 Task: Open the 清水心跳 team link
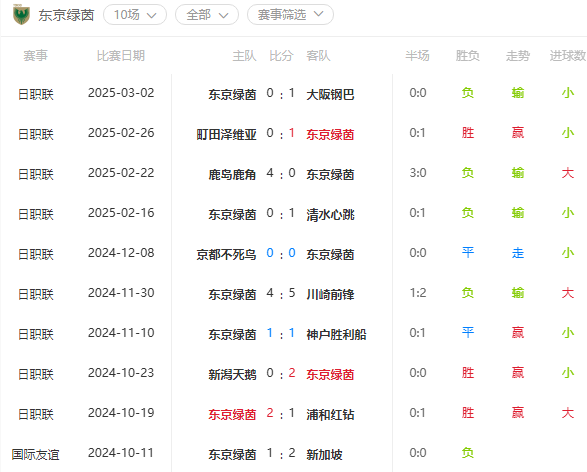(x=330, y=214)
